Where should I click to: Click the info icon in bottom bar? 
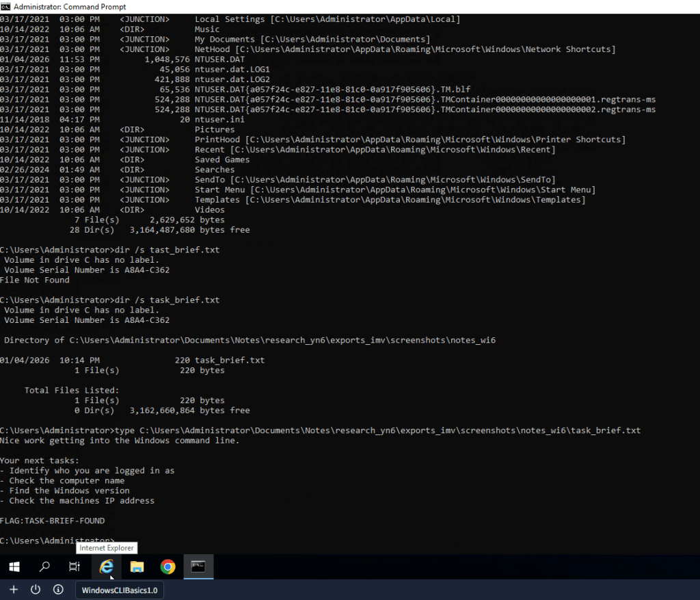point(58,590)
